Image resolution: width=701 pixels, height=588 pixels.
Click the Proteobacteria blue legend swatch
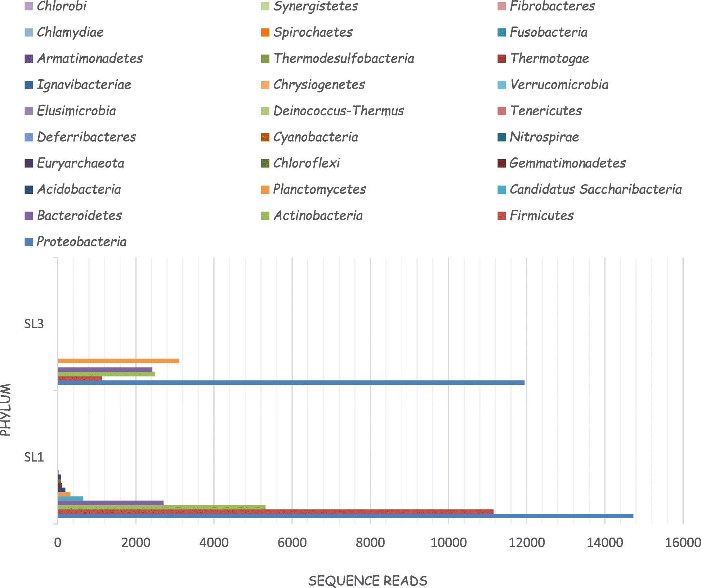click(29, 242)
